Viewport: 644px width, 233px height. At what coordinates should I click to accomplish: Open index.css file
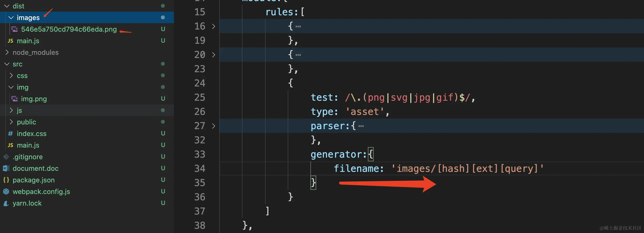[32, 134]
